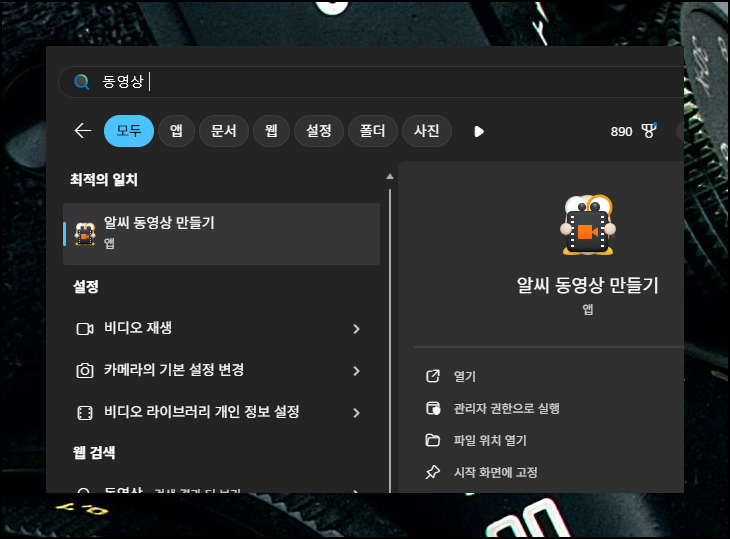Click film icon beside 비디오 라이브러리 개인 정보 설정
Image resolution: width=730 pixels, height=539 pixels.
[85, 413]
